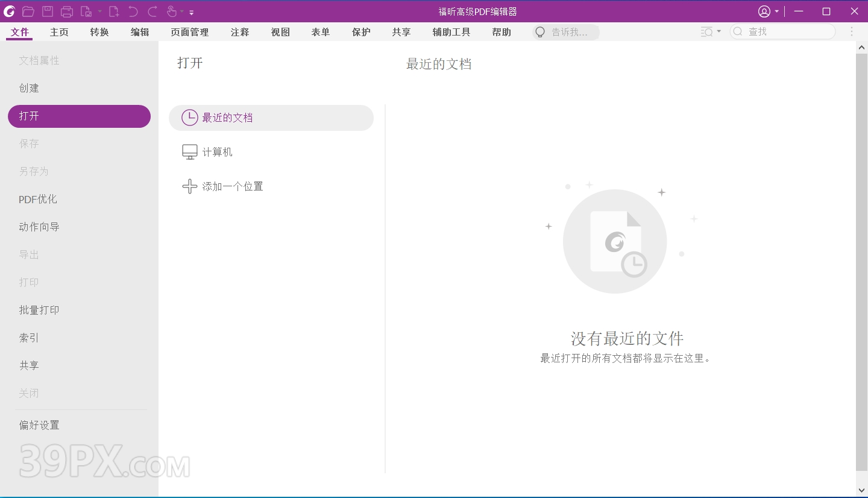This screenshot has height=498, width=868.
Task: Open the dropdown arrow beside touch mode icon
Action: [x=182, y=11]
